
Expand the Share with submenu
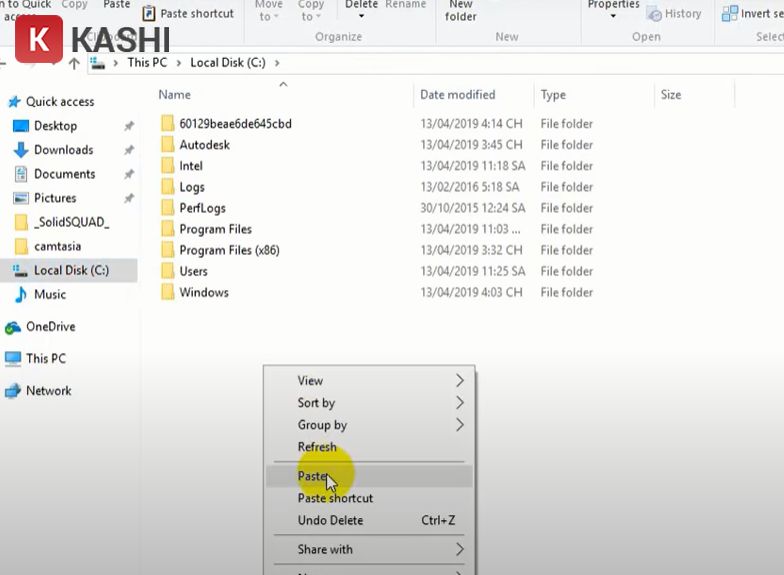click(x=460, y=549)
